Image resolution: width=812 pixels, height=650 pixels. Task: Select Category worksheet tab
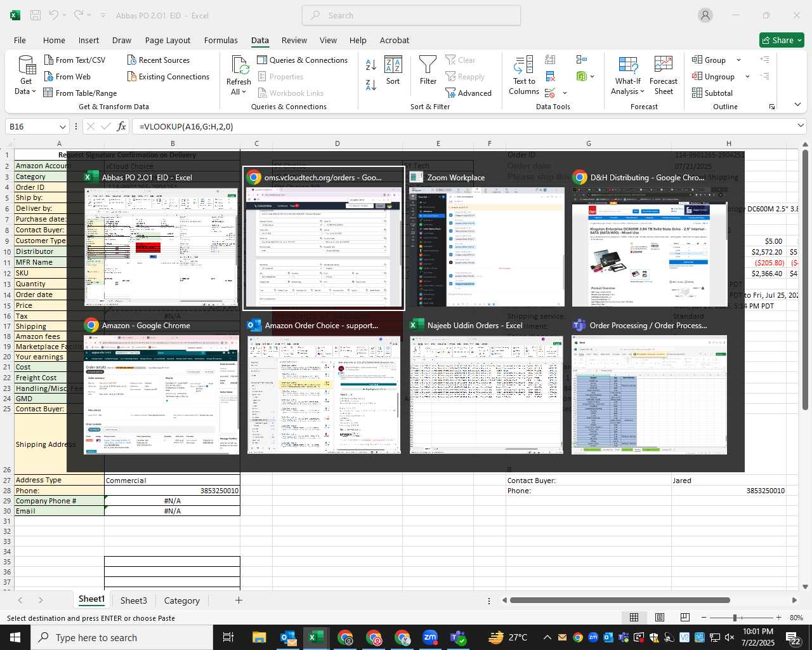pos(181,600)
